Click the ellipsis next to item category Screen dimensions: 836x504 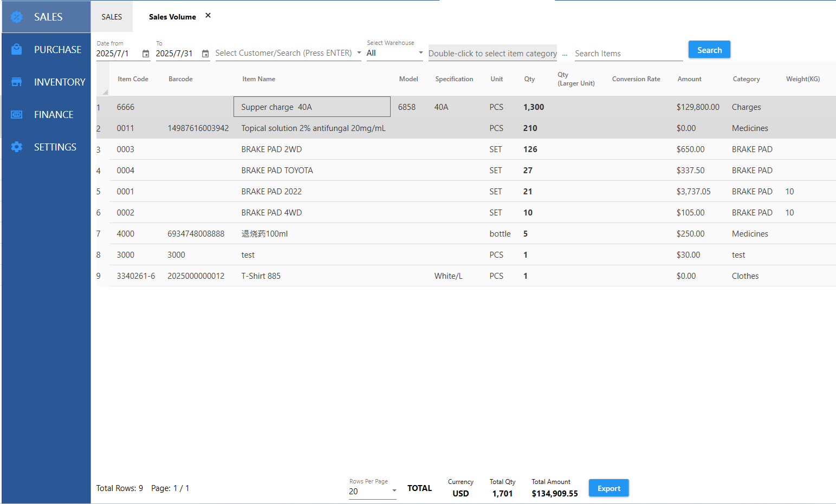(x=565, y=54)
